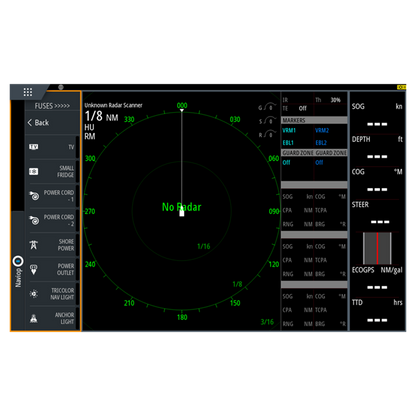The image size is (416, 416).
Task: Click the MARKERS section header
Action: (x=314, y=120)
